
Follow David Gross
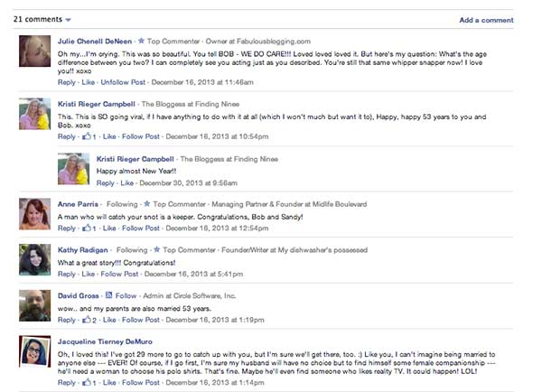tap(126, 296)
